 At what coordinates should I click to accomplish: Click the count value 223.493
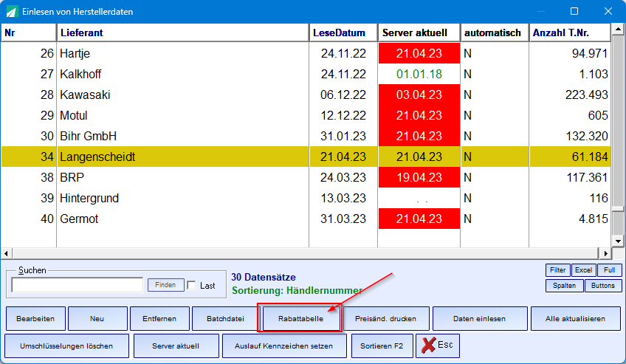(x=586, y=95)
